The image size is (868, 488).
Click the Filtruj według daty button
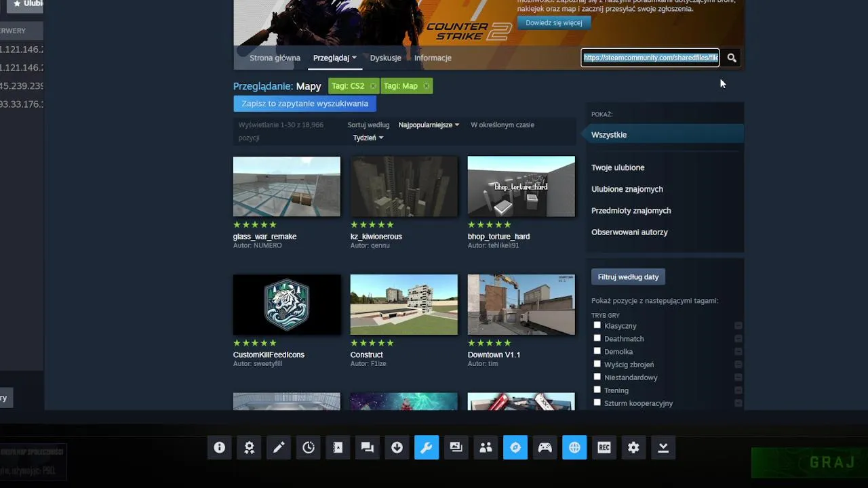point(628,277)
